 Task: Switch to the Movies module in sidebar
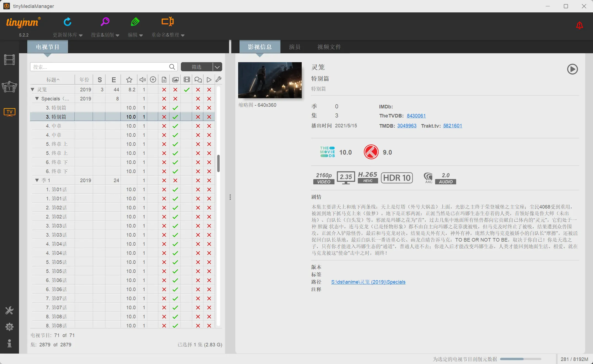[x=9, y=60]
